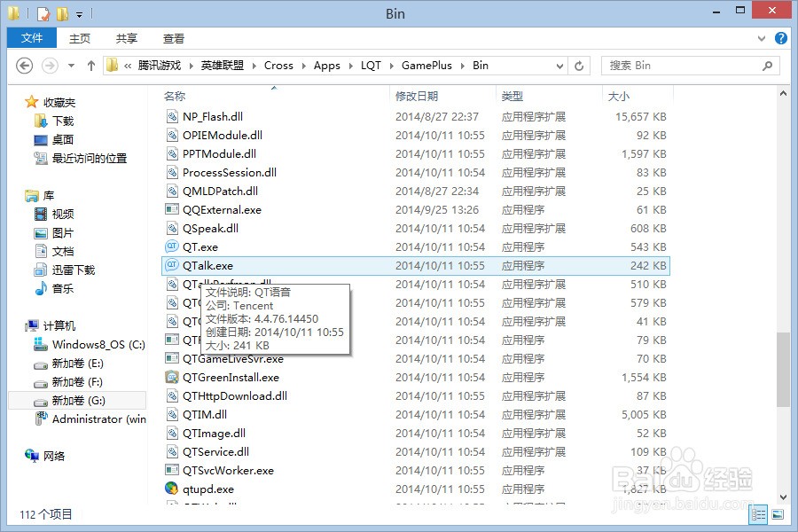Select the QTGreenInstall.exe icon
The height and width of the screenshot is (532, 798).
172,377
